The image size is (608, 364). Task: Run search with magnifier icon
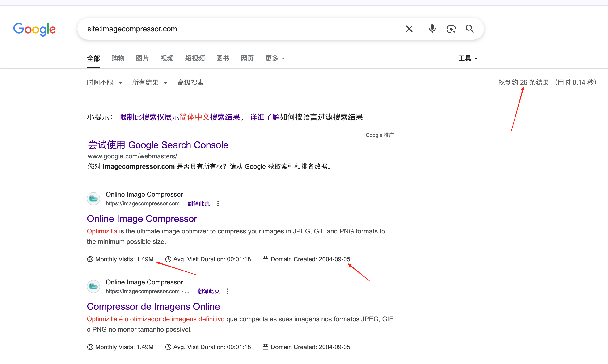pyautogui.click(x=469, y=29)
